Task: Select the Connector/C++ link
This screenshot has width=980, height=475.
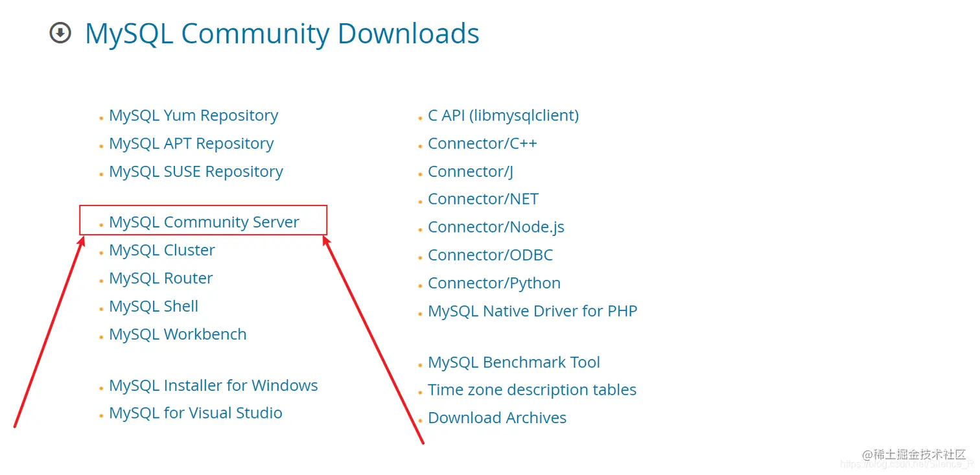Action: click(x=482, y=143)
